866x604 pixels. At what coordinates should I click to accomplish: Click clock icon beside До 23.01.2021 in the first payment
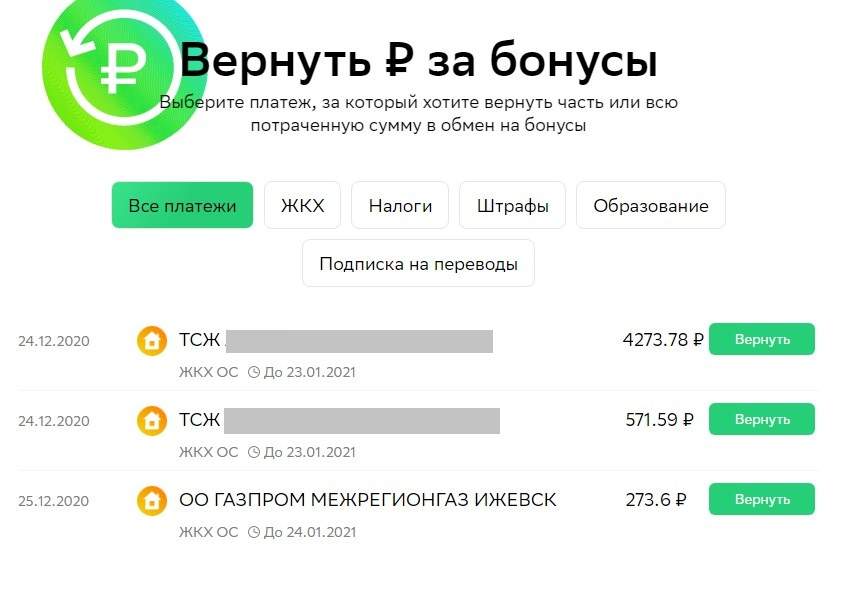click(x=254, y=372)
